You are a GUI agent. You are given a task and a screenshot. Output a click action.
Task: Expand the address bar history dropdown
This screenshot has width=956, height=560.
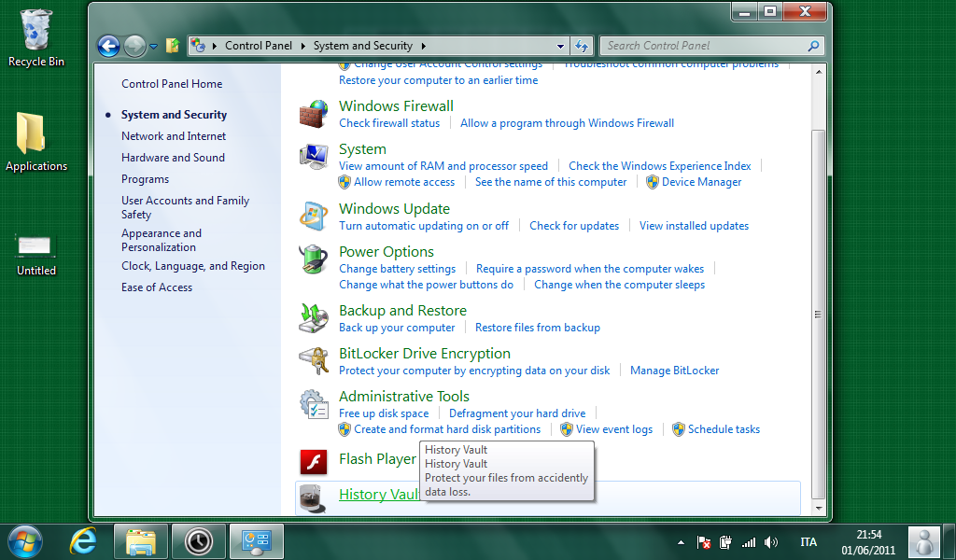tap(560, 47)
